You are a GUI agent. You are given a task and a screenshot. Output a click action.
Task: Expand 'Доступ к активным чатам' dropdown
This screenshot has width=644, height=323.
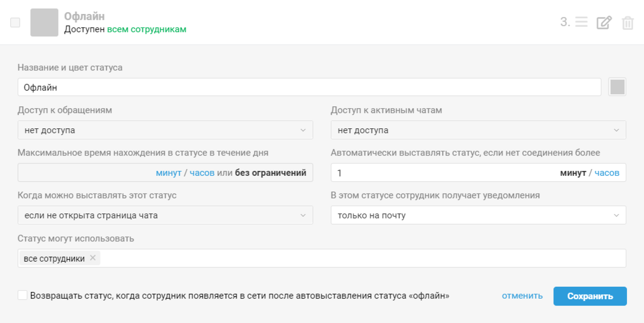click(478, 130)
